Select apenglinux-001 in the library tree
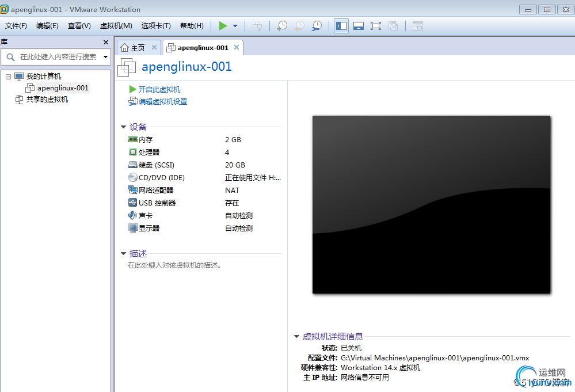This screenshot has width=575, height=392. (63, 88)
